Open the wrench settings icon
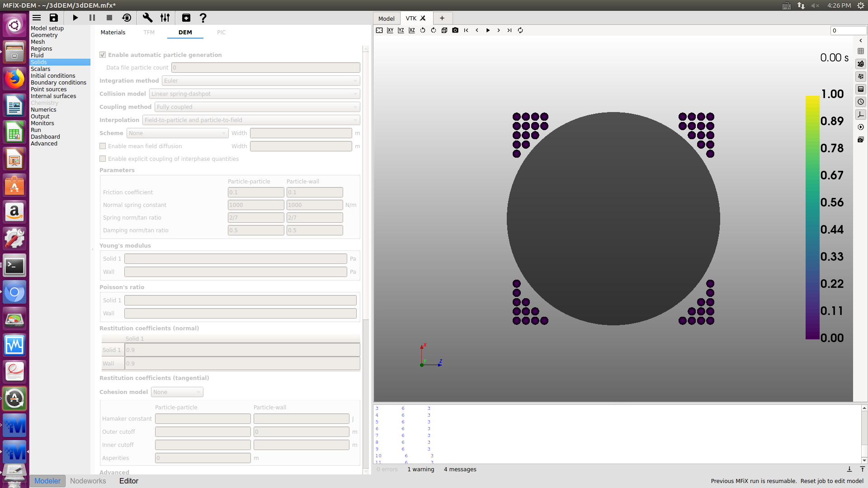Screen dimensions: 868x488 (x=147, y=18)
